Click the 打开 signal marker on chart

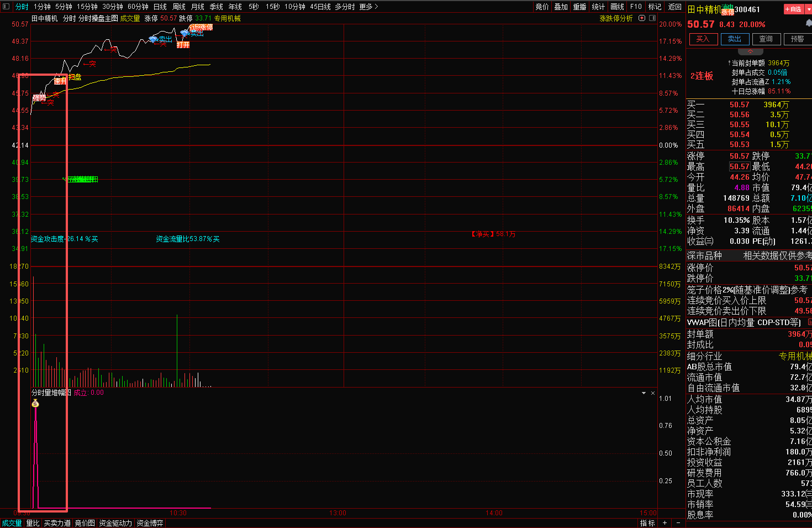pyautogui.click(x=183, y=45)
